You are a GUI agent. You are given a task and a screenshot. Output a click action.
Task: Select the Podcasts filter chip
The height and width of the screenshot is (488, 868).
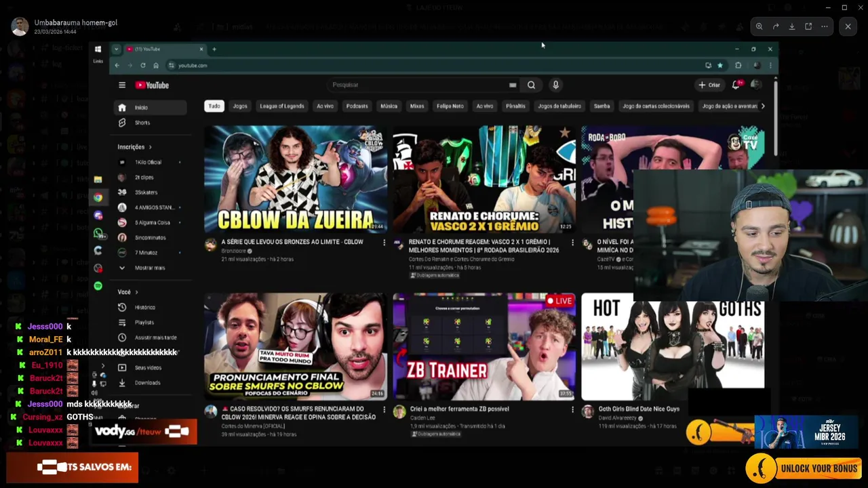point(357,106)
